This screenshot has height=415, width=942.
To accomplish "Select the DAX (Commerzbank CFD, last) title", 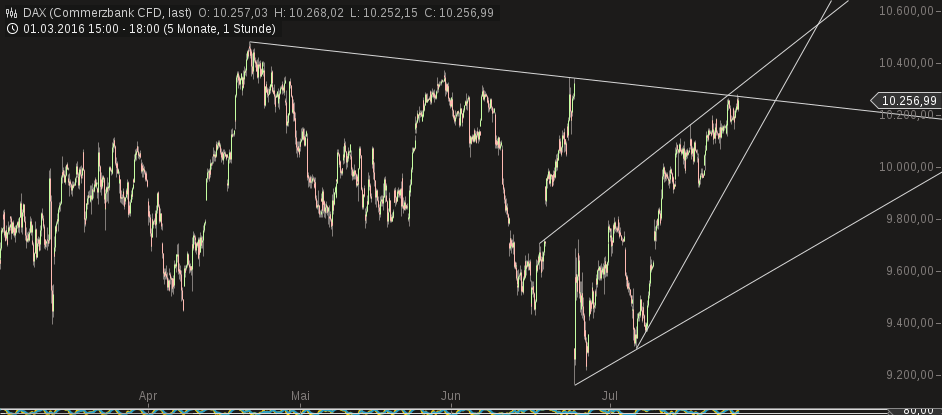I will tap(108, 13).
